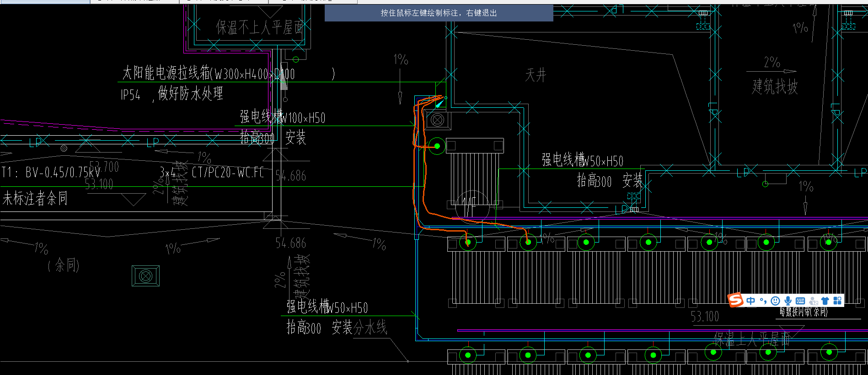This screenshot has width=868, height=375.
Task: Open the soft keyboard icon in the Sogou bar
Action: coord(800,301)
